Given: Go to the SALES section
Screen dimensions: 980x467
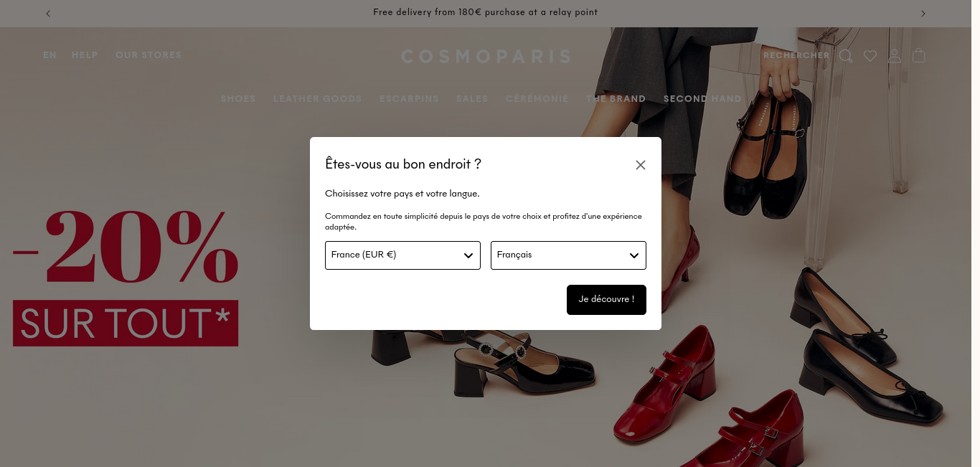Looking at the screenshot, I should point(472,99).
